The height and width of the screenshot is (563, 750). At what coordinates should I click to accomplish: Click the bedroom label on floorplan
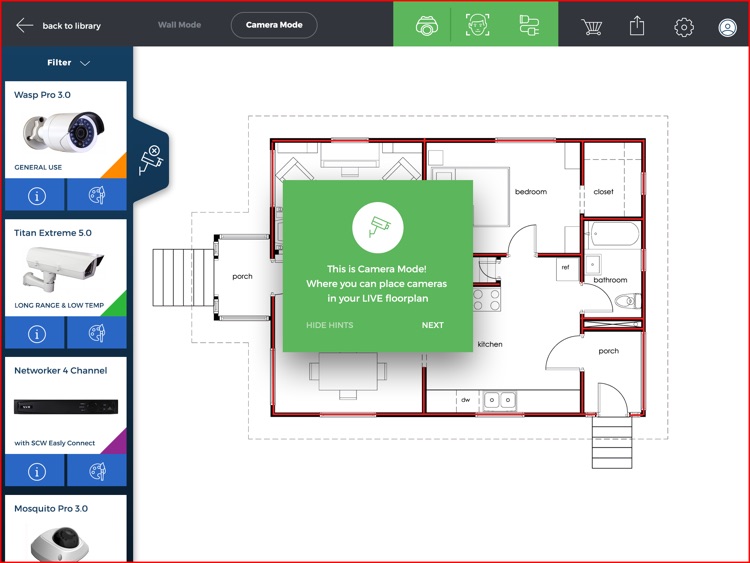click(x=531, y=192)
